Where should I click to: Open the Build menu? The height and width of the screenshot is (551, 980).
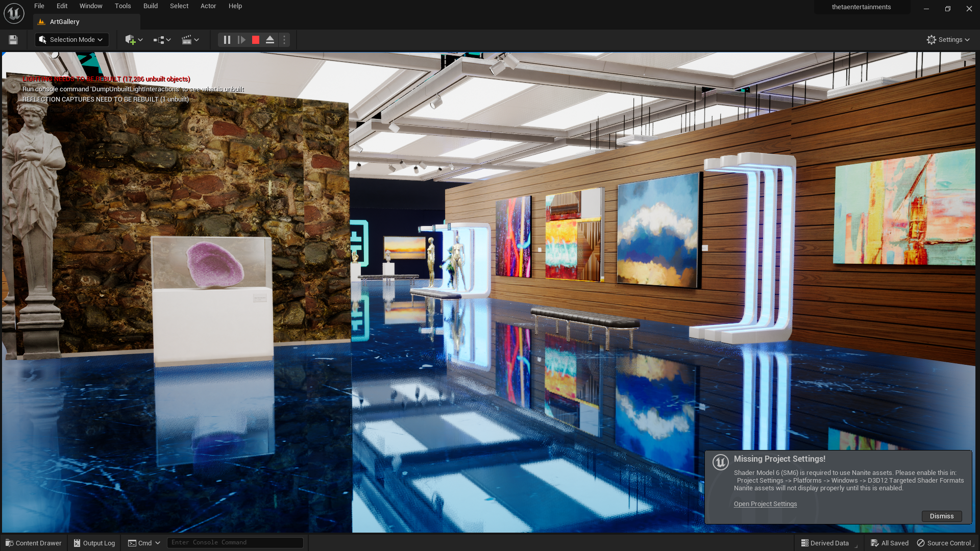coord(150,6)
